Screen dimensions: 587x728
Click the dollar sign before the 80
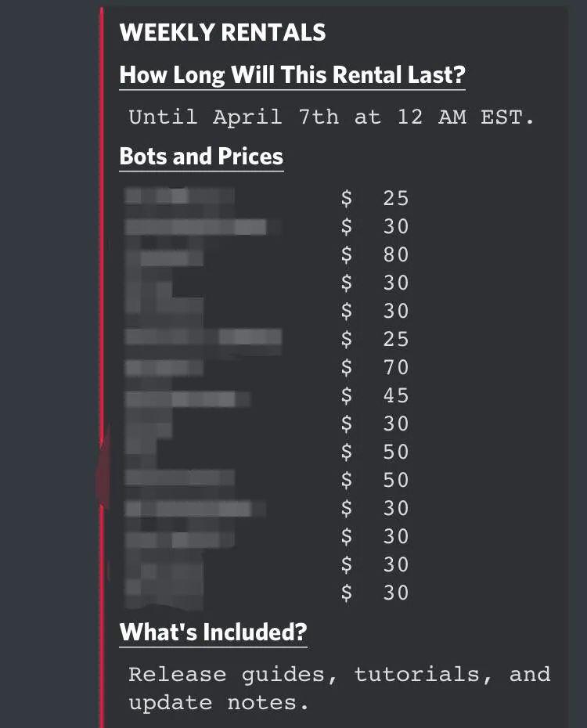(346, 255)
